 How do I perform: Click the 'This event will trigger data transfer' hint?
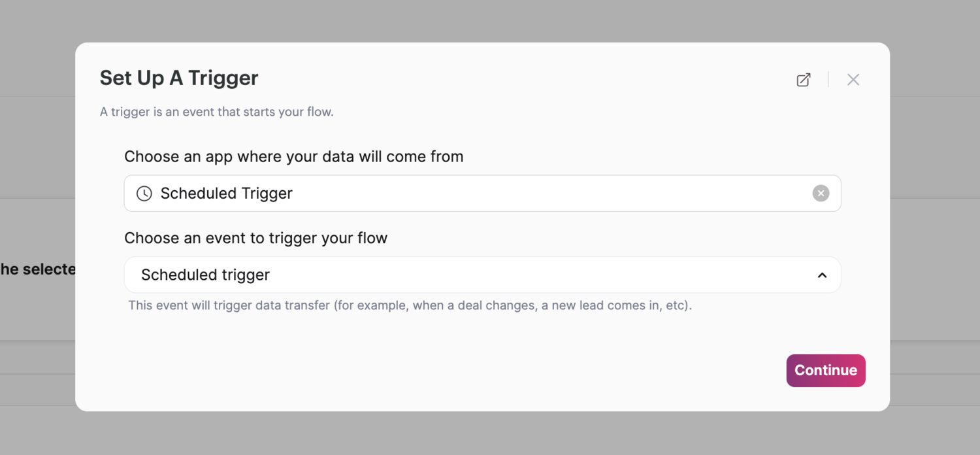pyautogui.click(x=410, y=305)
